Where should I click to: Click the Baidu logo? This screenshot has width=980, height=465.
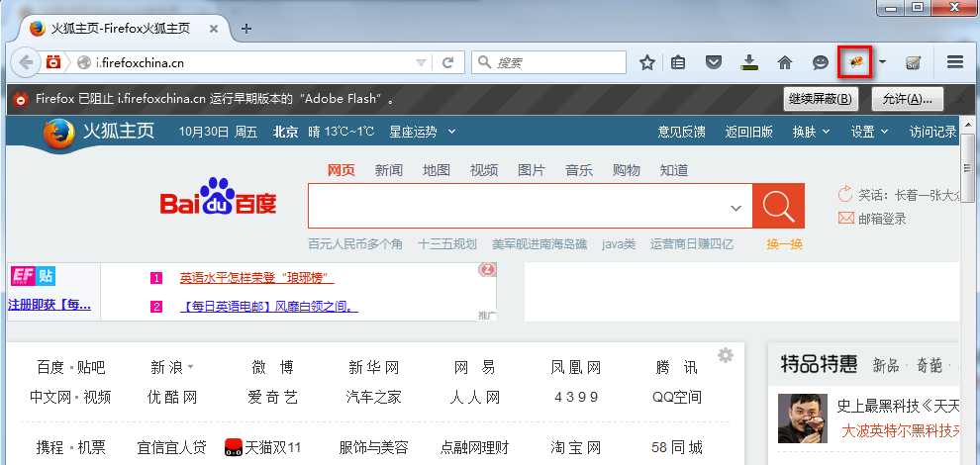(x=218, y=198)
